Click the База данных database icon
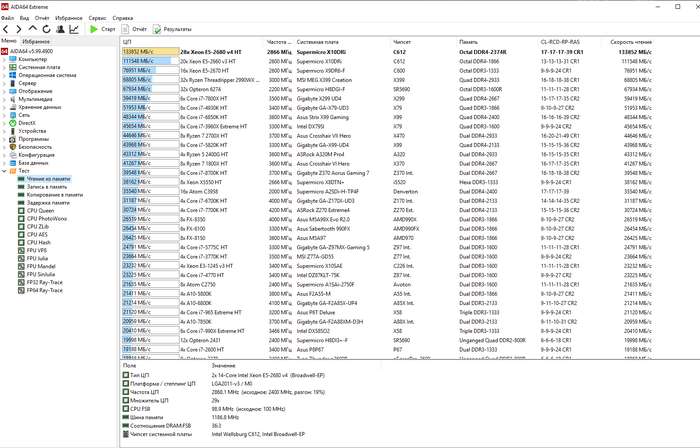 (x=12, y=163)
